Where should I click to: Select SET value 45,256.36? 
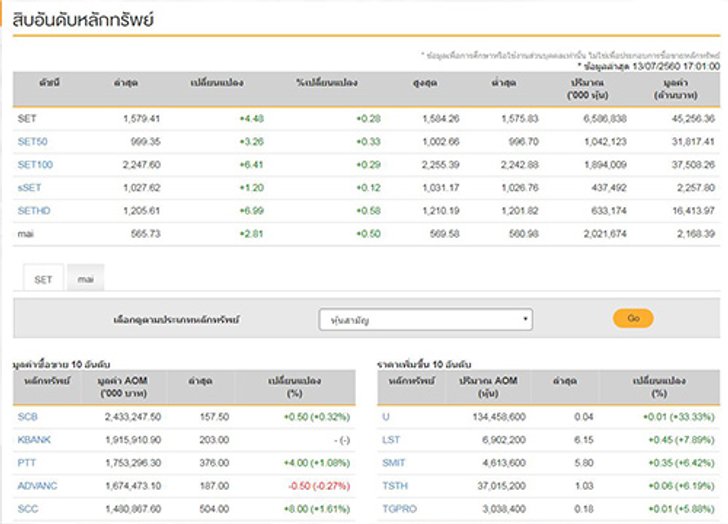click(x=693, y=119)
